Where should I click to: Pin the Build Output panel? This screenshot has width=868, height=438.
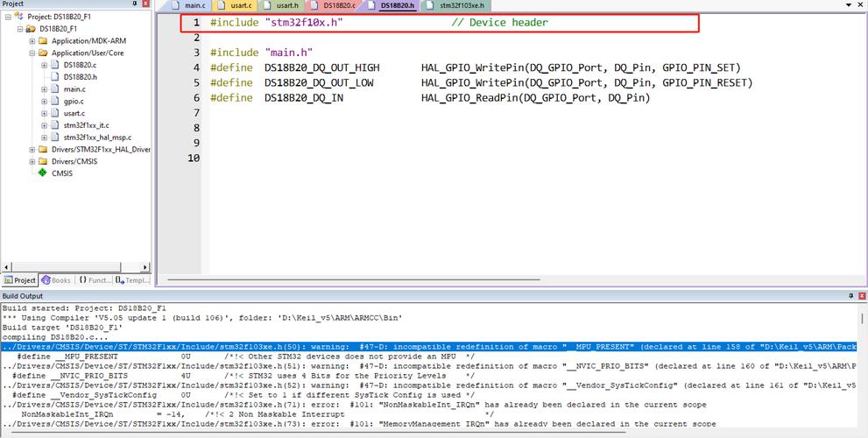point(850,296)
